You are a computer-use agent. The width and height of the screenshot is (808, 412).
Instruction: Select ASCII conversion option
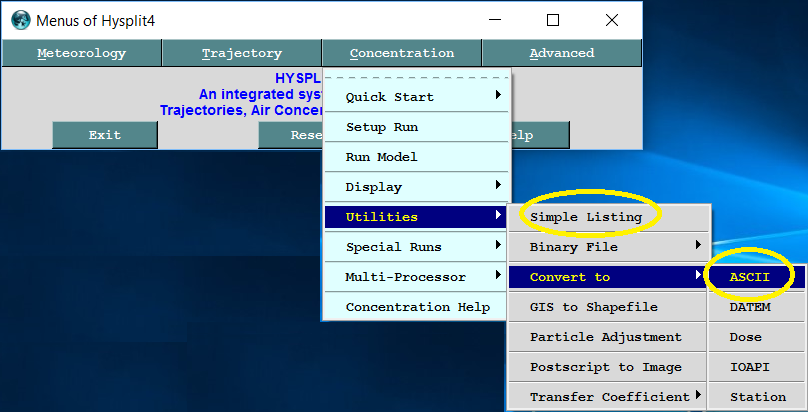click(x=756, y=277)
